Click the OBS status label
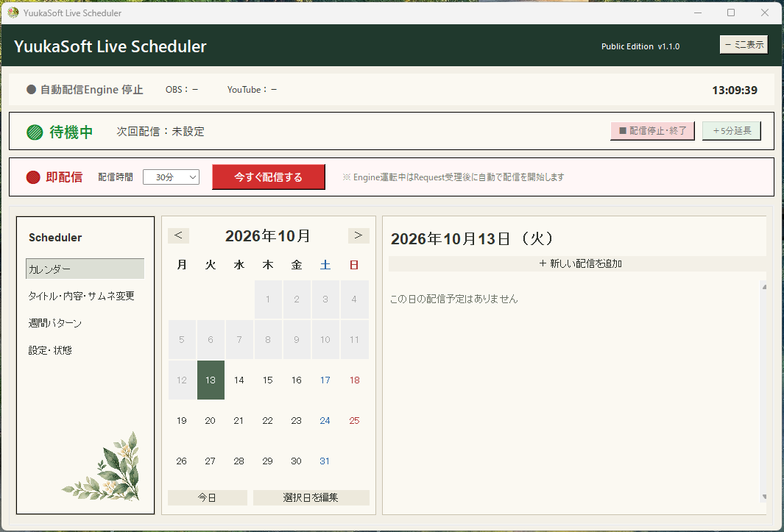The width and height of the screenshot is (784, 532). pos(182,90)
